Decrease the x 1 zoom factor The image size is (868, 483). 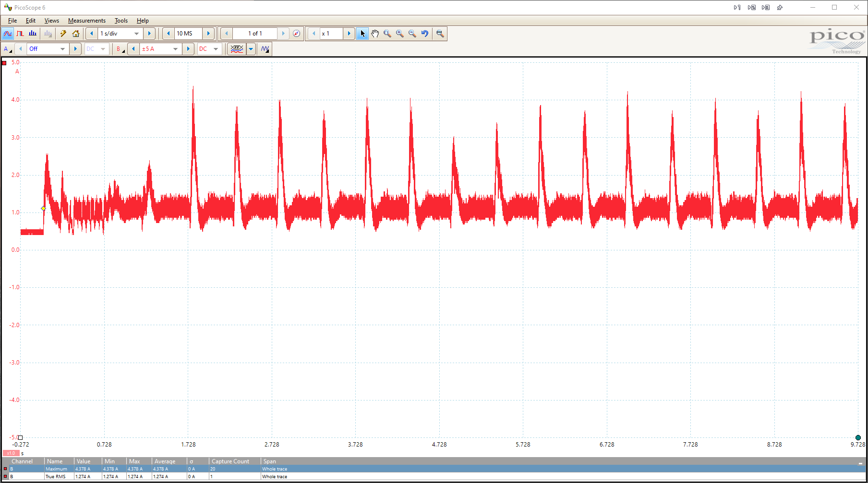314,34
